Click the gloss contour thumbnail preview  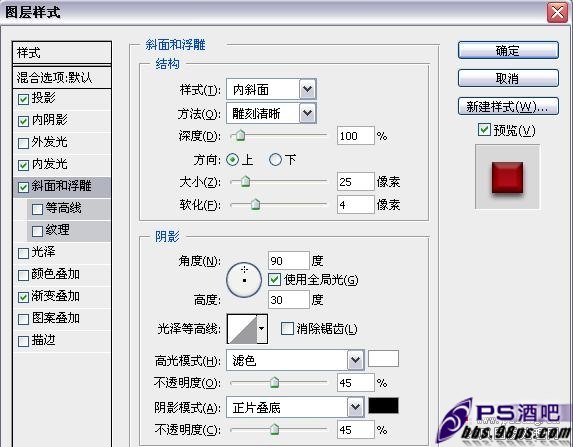point(242,329)
